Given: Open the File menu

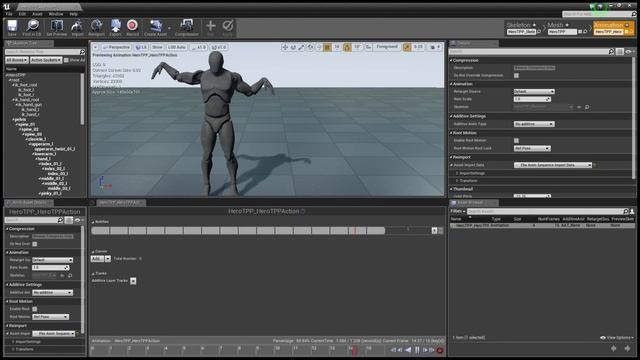Looking at the screenshot, I should [9, 14].
